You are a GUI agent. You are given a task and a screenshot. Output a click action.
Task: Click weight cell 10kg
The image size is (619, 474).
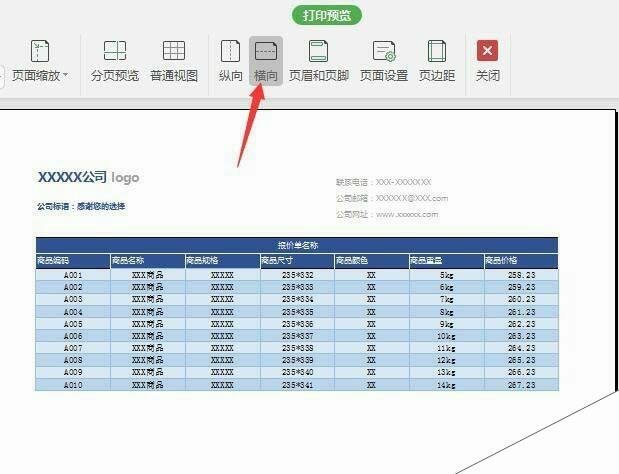coord(446,336)
